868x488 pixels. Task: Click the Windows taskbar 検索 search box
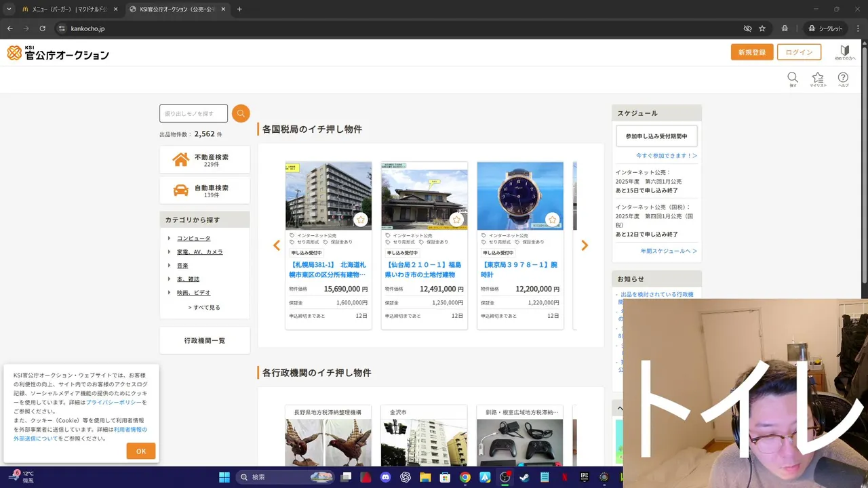pos(284,477)
